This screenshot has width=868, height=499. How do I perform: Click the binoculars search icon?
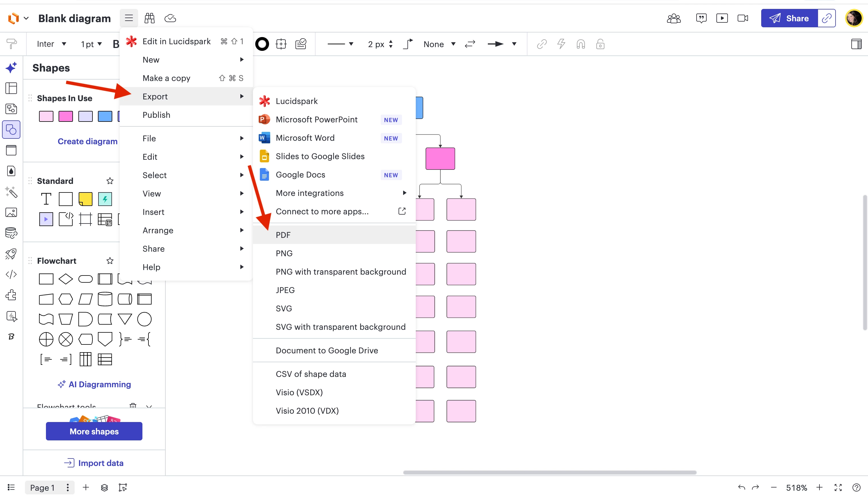click(149, 18)
